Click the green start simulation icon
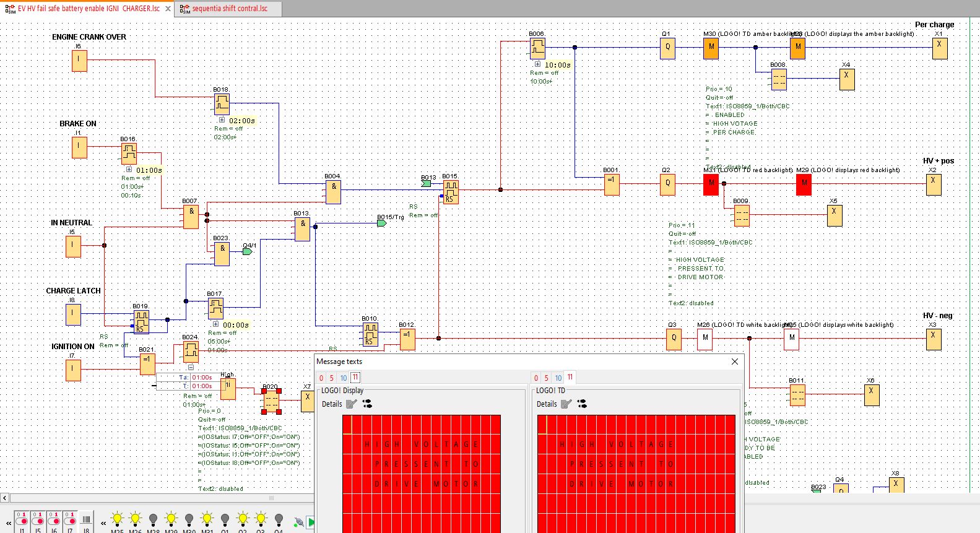 point(311,522)
